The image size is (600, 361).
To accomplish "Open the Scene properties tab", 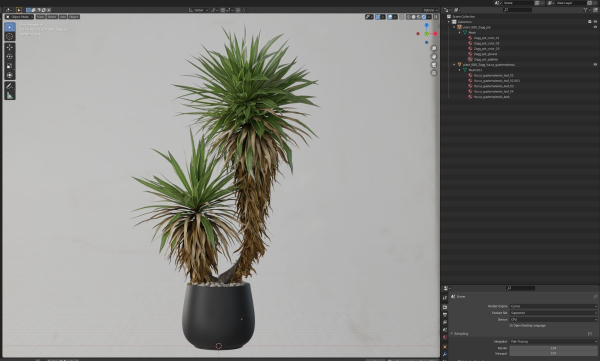I will click(x=445, y=330).
